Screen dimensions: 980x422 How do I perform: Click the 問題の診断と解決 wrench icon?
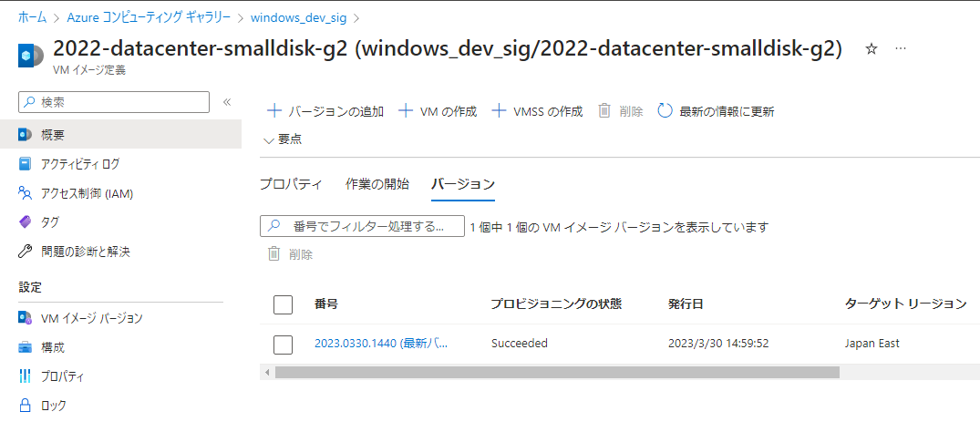click(25, 252)
